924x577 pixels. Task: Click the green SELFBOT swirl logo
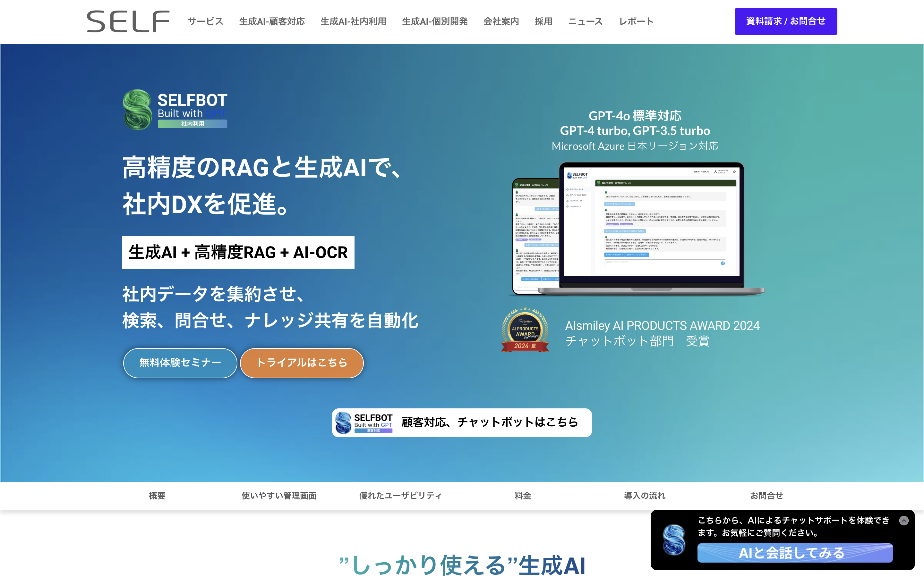(137, 110)
